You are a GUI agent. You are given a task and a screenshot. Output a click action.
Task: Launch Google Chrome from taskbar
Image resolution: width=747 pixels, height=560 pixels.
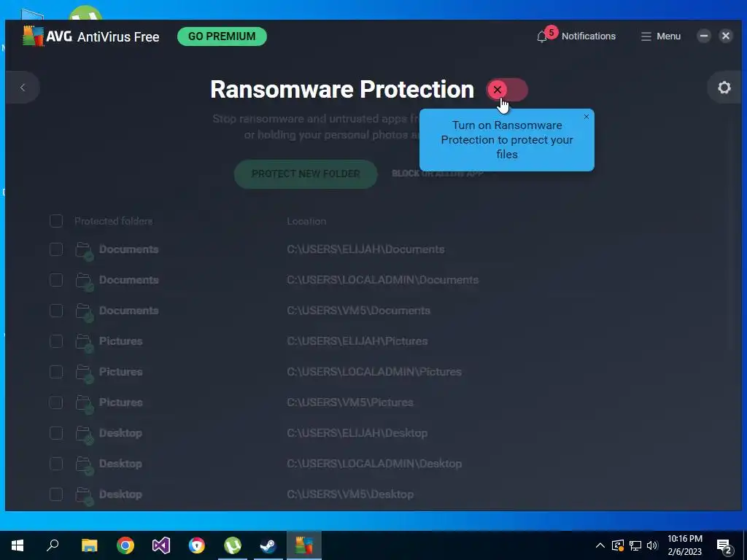coord(125,545)
